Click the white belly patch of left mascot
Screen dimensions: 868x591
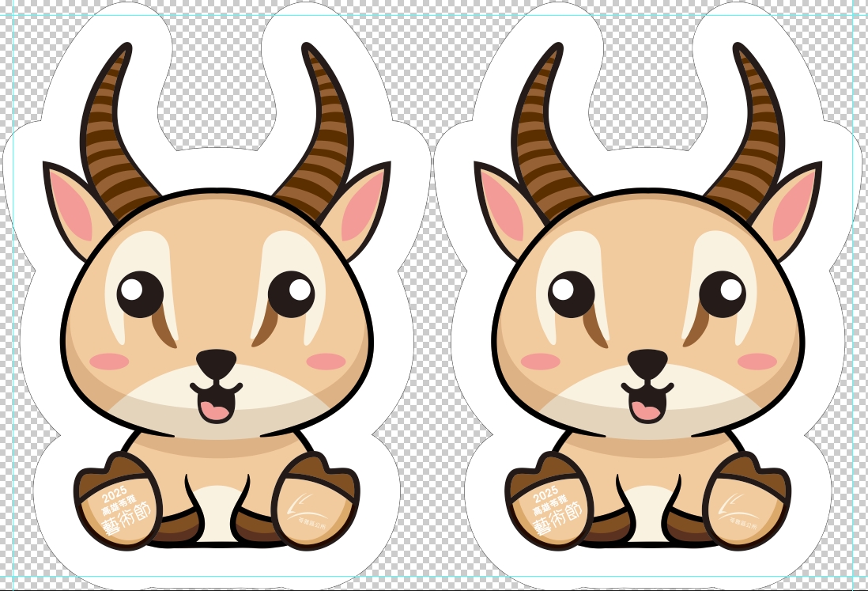pos(216,506)
